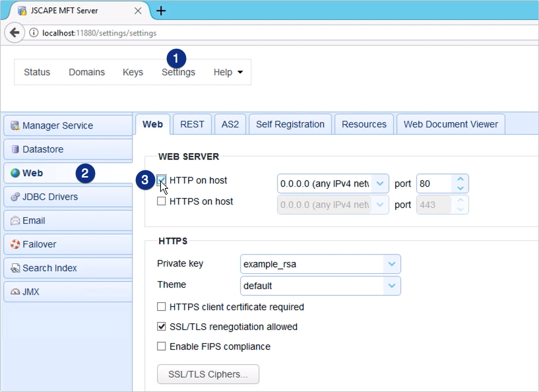Select Search Index in the sidebar

[68, 268]
